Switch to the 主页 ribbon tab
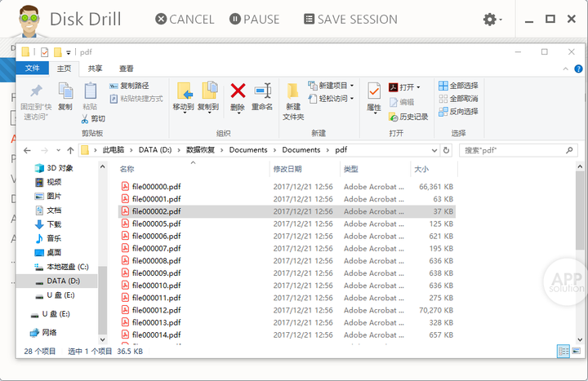Image resolution: width=588 pixels, height=381 pixels. point(64,69)
